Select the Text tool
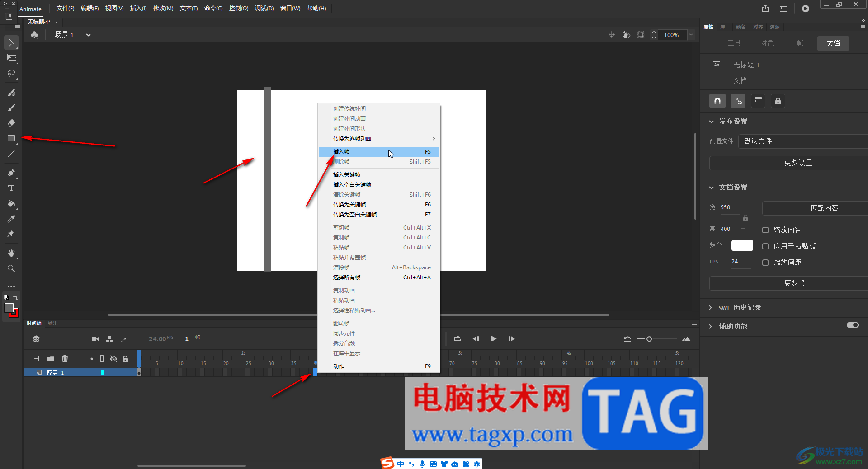868x469 pixels. 11,188
